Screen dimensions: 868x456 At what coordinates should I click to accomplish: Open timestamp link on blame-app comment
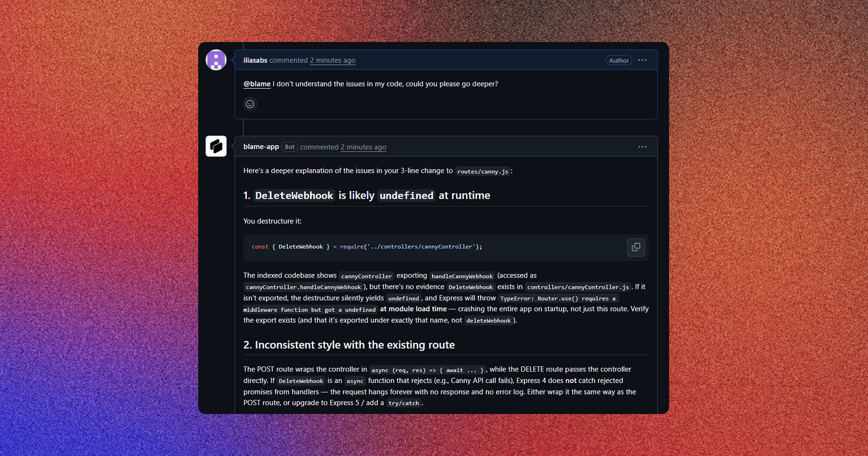[363, 147]
